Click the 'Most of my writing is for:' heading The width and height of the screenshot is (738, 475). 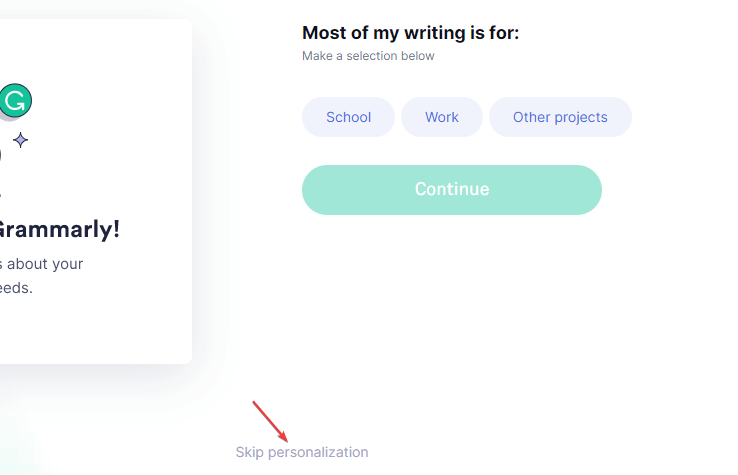(410, 33)
